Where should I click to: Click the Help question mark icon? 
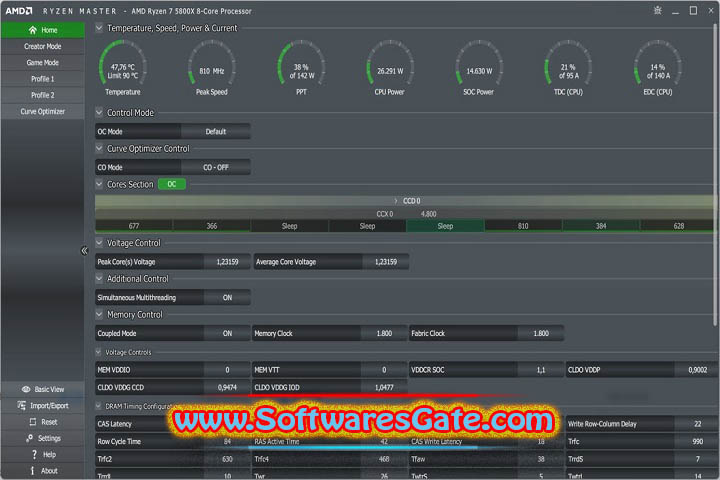point(34,454)
